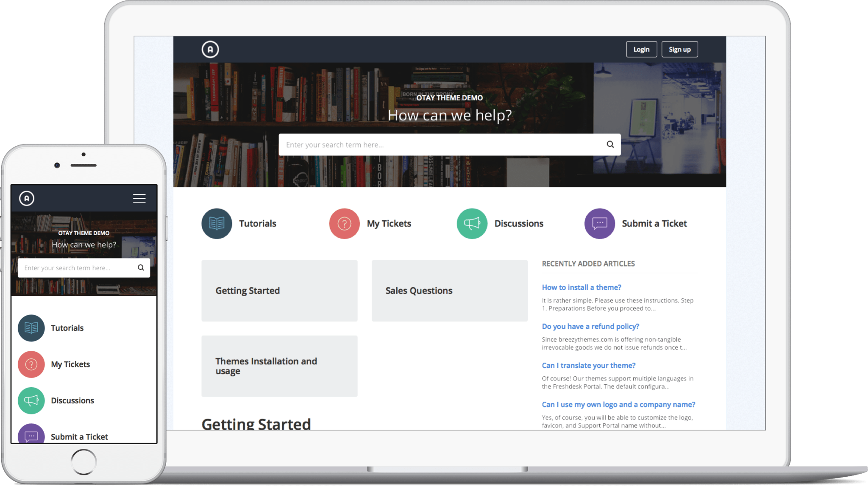Click the circular A logo in desktop header
This screenshot has width=868, height=486.
tap(210, 50)
